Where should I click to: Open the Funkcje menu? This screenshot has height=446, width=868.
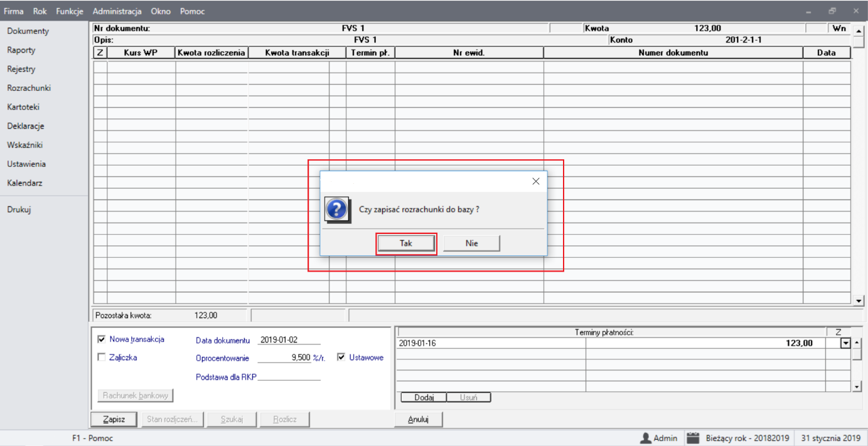[x=70, y=11]
